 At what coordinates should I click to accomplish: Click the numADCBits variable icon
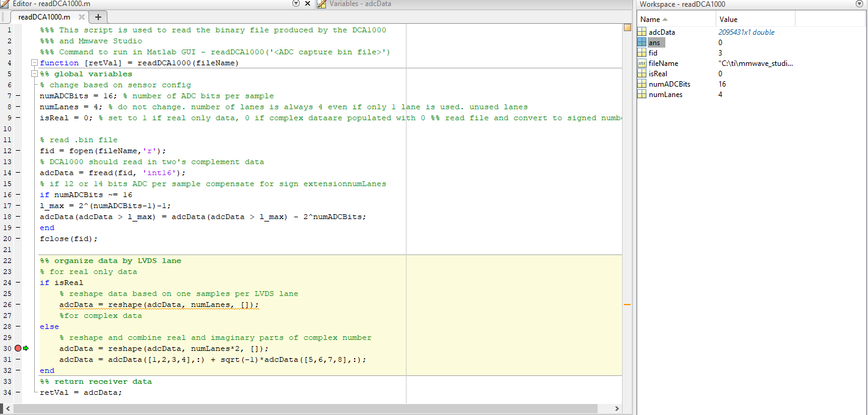tap(642, 84)
